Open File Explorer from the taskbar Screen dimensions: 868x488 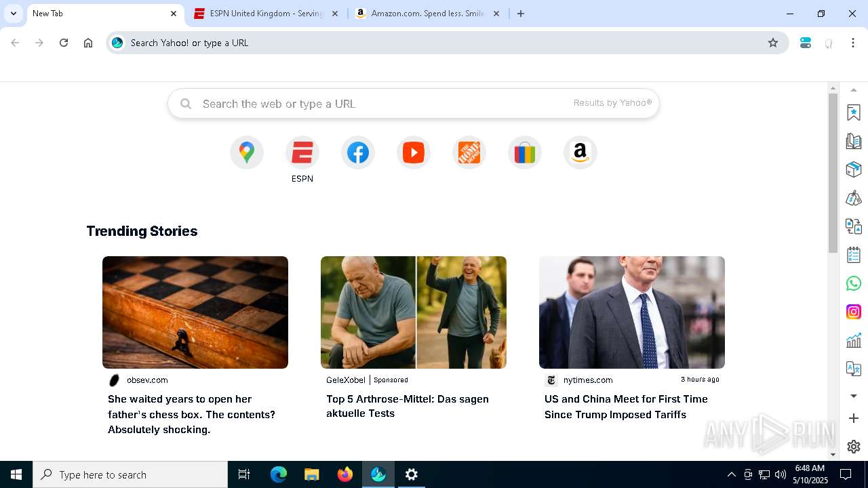pos(312,474)
